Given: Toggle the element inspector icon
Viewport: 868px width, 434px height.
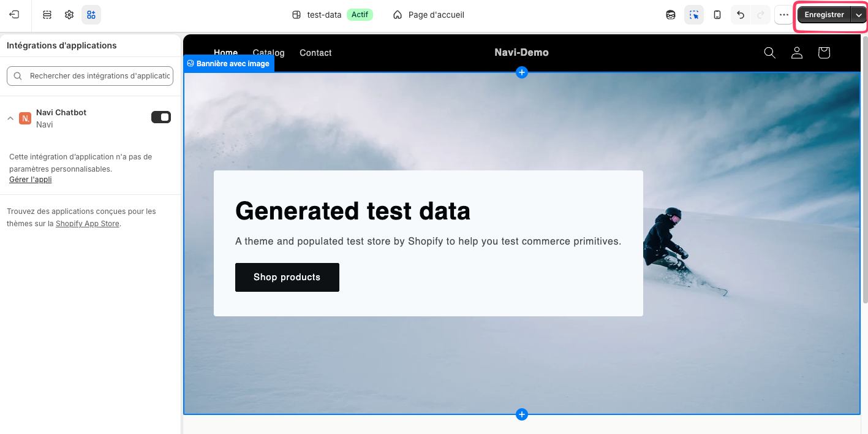Looking at the screenshot, I should pos(694,15).
